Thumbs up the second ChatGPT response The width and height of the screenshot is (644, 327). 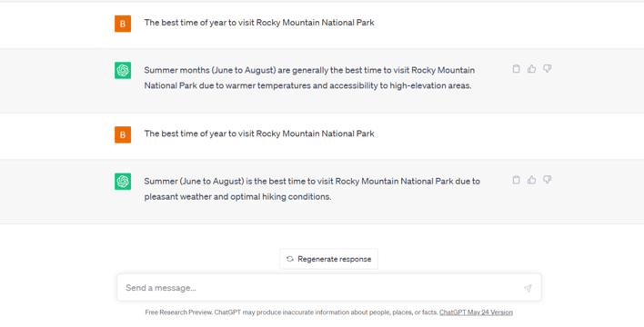531,180
